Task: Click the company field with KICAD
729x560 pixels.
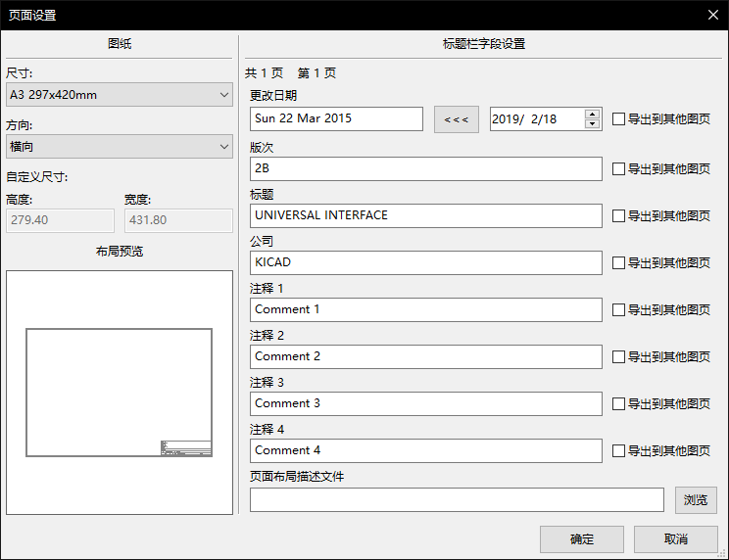Action: tap(425, 262)
